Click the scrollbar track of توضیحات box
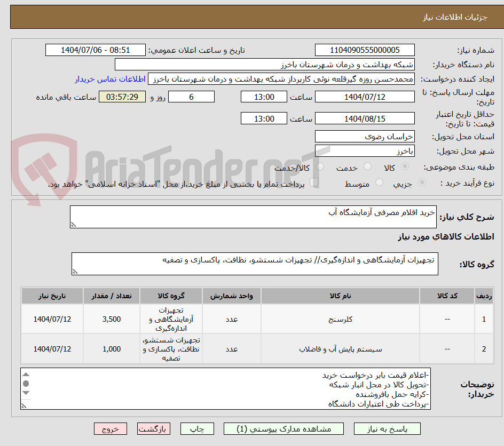 [27, 384]
